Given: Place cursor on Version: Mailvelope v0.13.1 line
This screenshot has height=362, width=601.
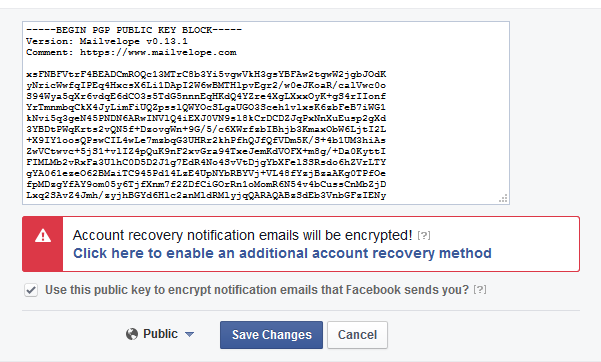Looking at the screenshot, I should pos(107,41).
